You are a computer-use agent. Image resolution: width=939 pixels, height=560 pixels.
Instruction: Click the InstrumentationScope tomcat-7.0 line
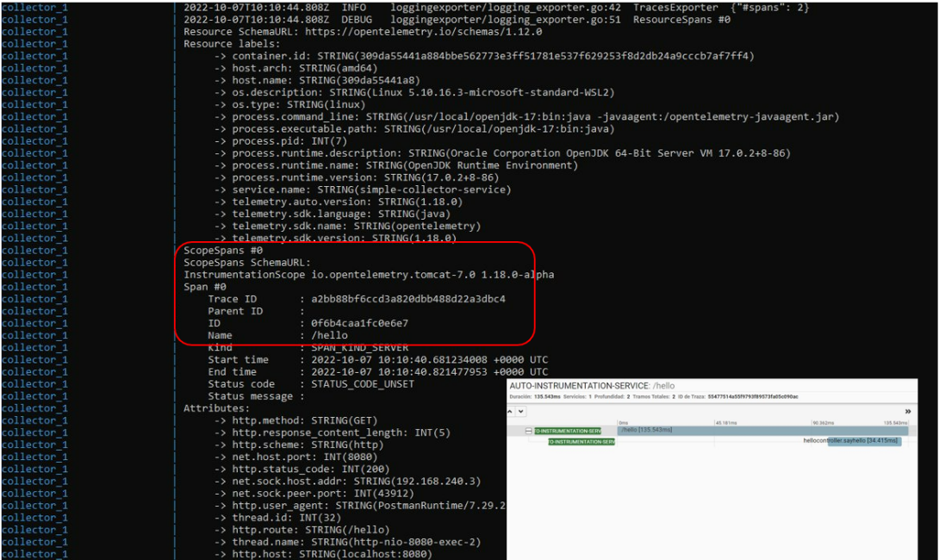point(369,274)
